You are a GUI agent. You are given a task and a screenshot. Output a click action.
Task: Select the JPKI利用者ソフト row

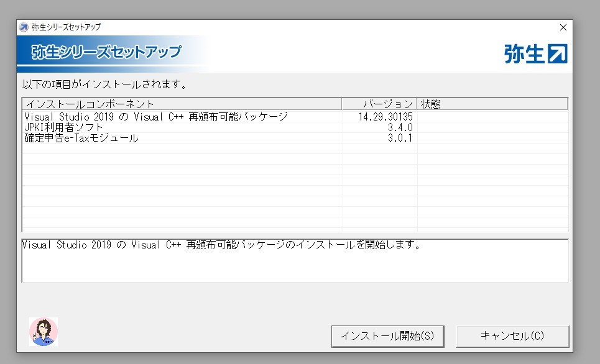295,127
